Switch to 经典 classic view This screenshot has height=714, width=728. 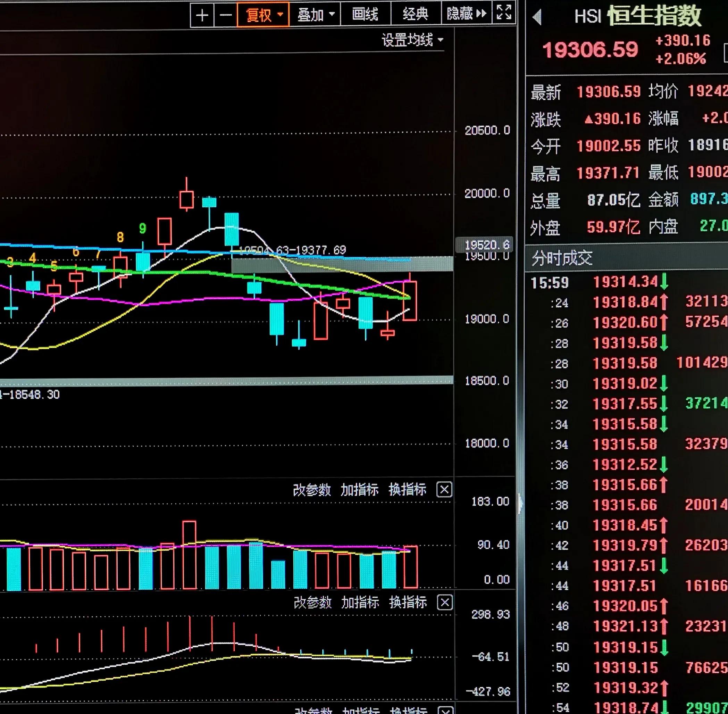[x=416, y=14]
